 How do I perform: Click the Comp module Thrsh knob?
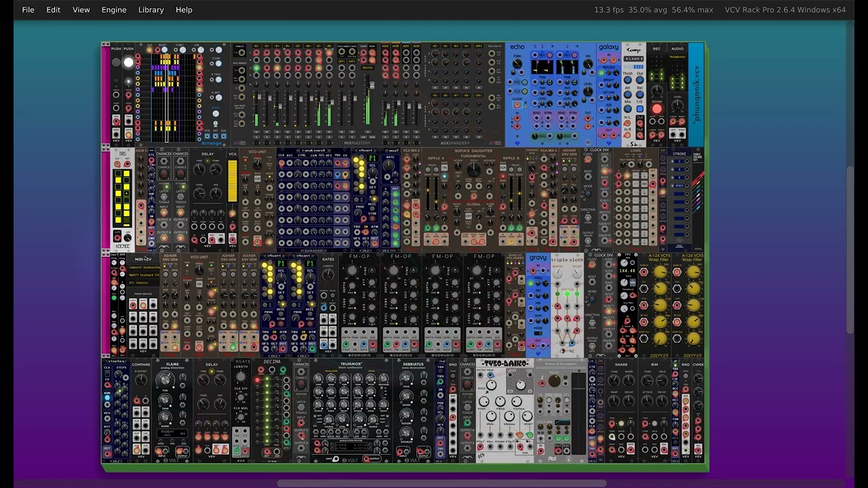point(628,80)
